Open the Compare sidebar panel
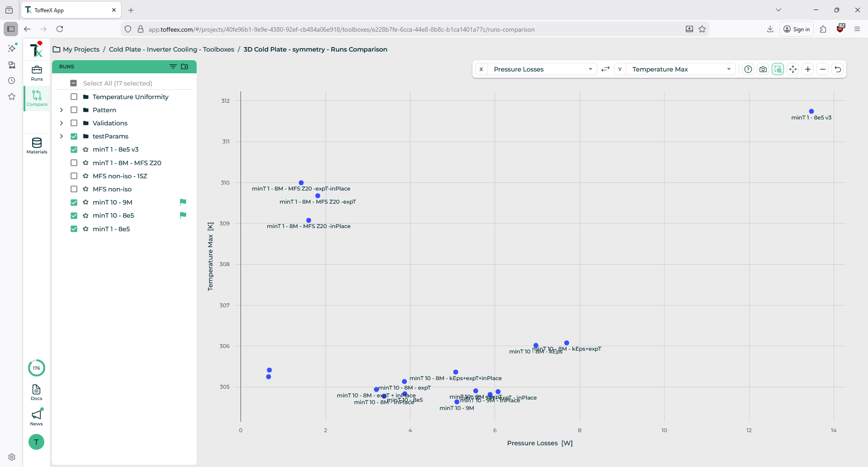 point(37,98)
